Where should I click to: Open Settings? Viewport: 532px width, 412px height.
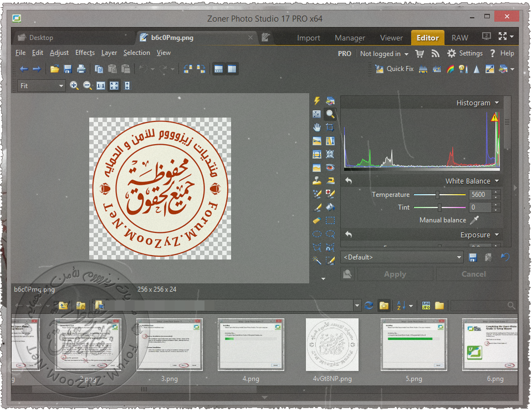[x=464, y=53]
